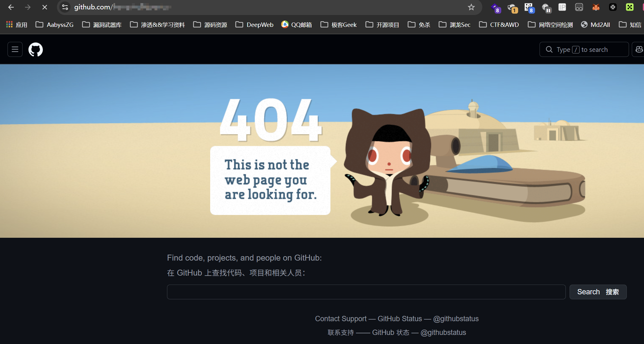The width and height of the screenshot is (644, 344).
Task: Open the 渊龙Sec bookmark folder
Action: (x=454, y=25)
